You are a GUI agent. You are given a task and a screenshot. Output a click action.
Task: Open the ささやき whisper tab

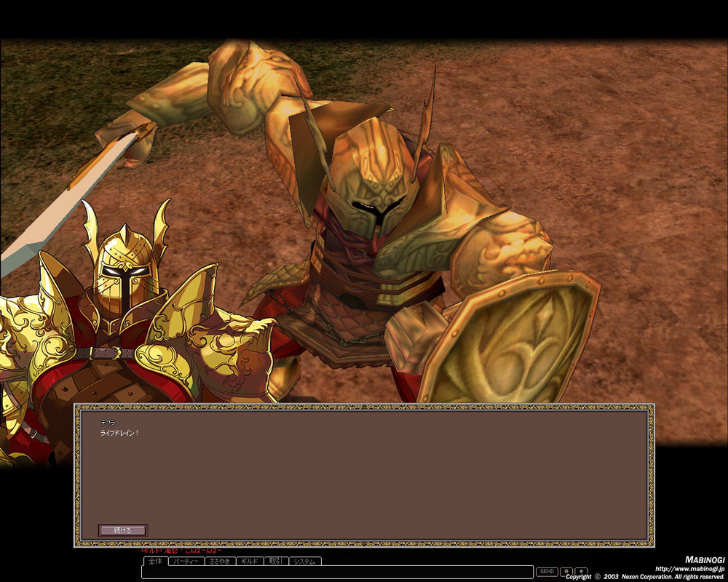click(220, 561)
